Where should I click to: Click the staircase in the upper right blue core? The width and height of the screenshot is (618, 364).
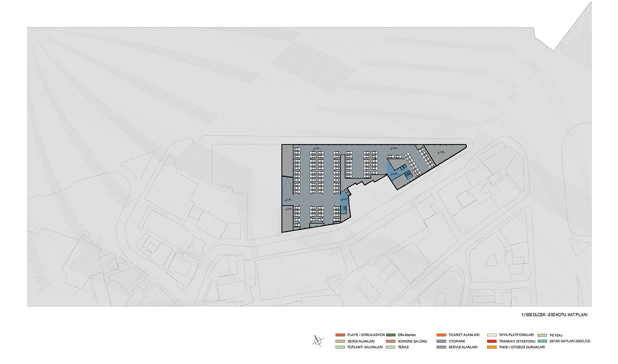[408, 175]
